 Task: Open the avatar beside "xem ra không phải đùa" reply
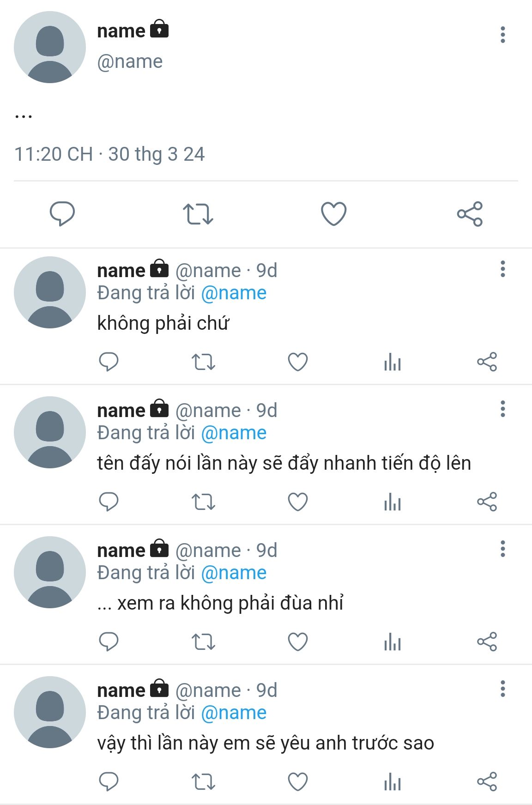click(x=50, y=572)
